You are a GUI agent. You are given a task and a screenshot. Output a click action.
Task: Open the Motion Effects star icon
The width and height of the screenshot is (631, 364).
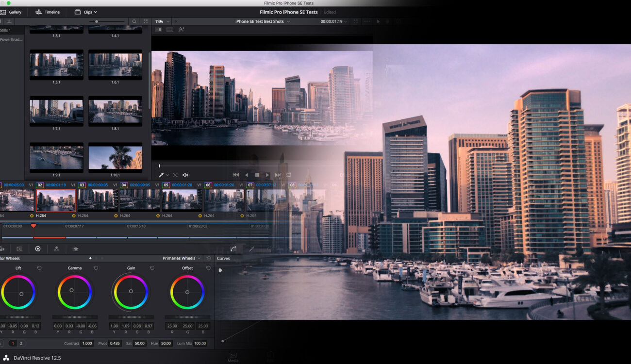coord(75,249)
